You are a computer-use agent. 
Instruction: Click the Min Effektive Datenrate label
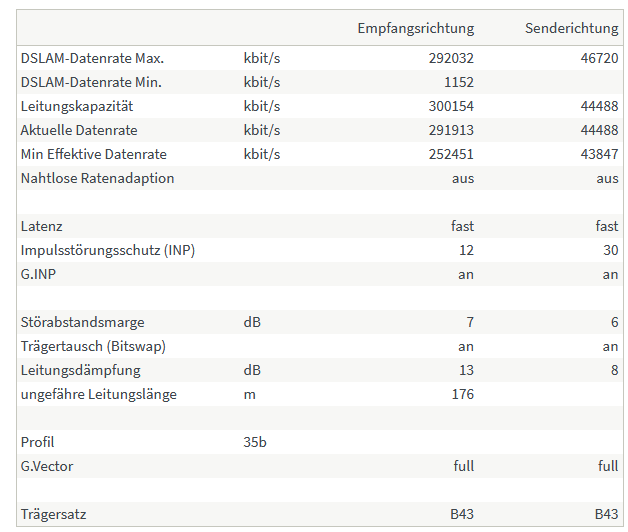[93, 155]
